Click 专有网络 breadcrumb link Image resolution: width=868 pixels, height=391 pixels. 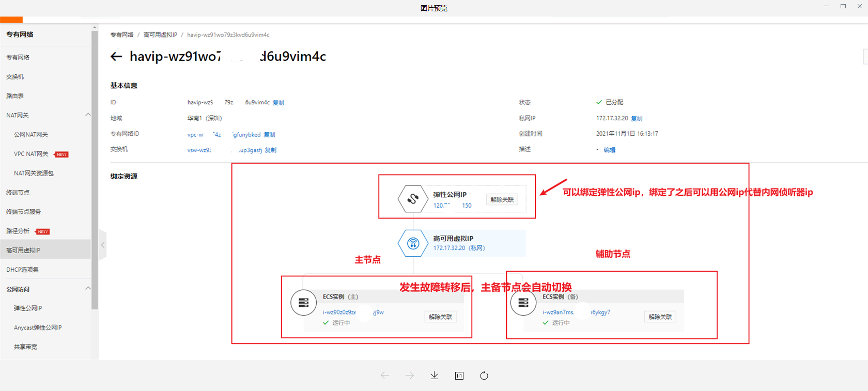point(122,35)
